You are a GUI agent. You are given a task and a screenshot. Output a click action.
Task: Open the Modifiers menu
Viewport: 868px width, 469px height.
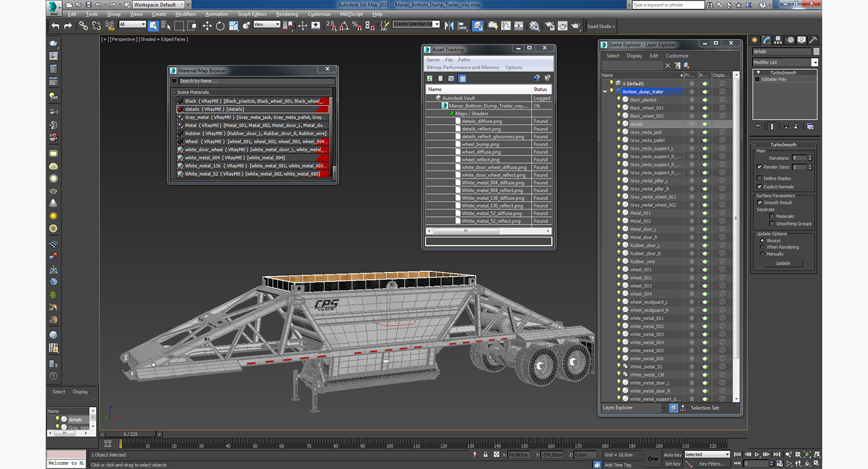tap(186, 14)
